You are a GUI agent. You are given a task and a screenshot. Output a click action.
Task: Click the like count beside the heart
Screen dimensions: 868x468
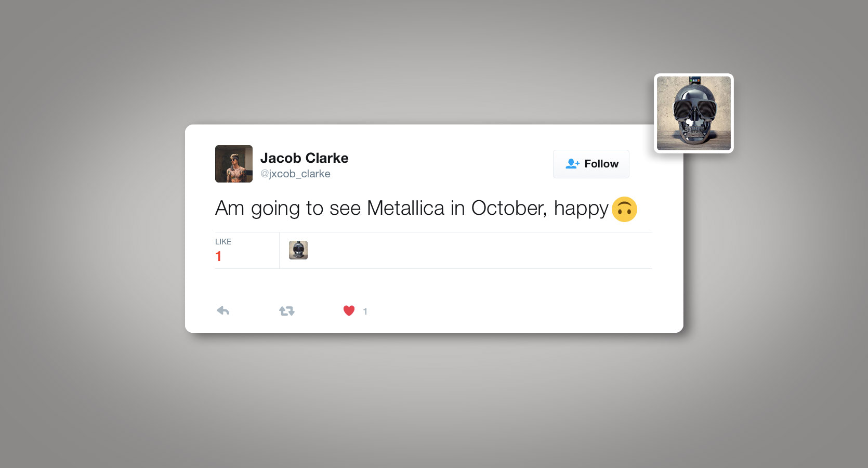365,311
